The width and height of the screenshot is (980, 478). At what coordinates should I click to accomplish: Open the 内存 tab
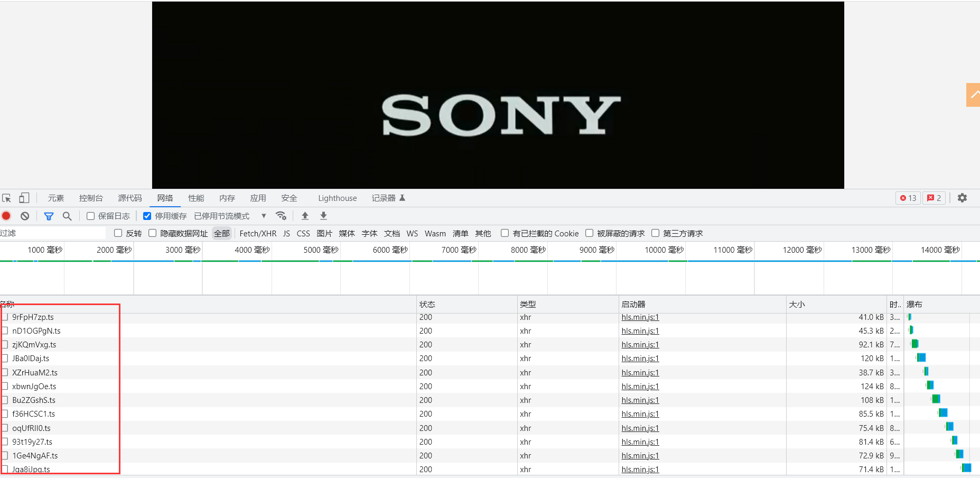227,198
